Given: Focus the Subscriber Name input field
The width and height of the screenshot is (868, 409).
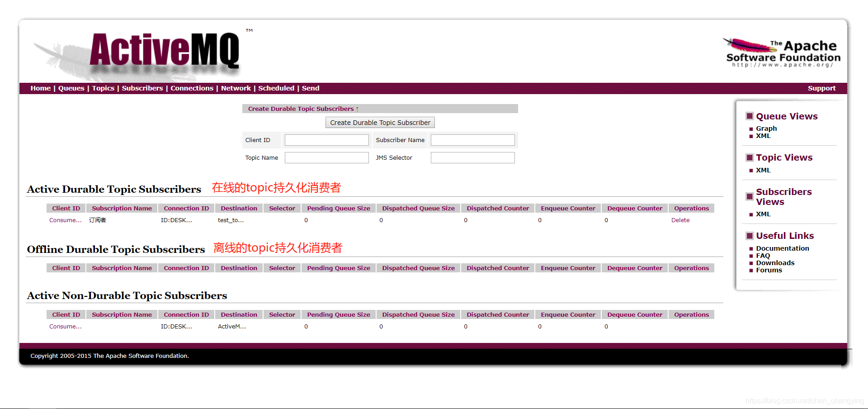Looking at the screenshot, I should pyautogui.click(x=473, y=140).
